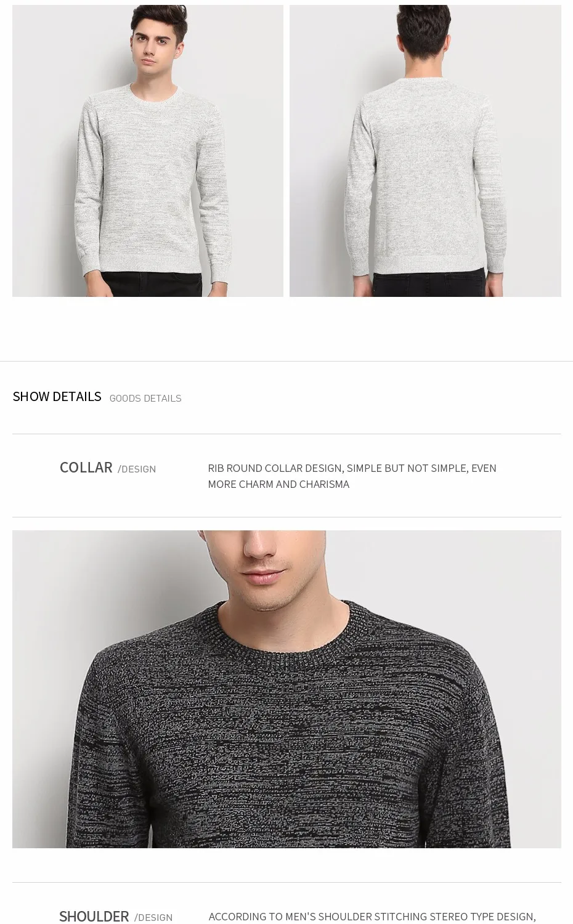
Task: Select the GOODS DETAILS label
Action: (x=145, y=399)
